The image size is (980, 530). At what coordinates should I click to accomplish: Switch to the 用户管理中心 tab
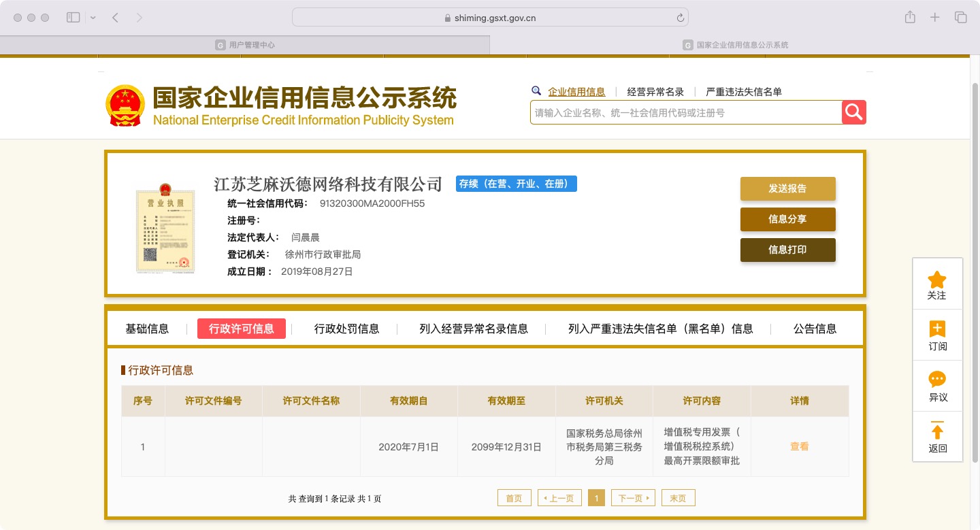coord(245,45)
